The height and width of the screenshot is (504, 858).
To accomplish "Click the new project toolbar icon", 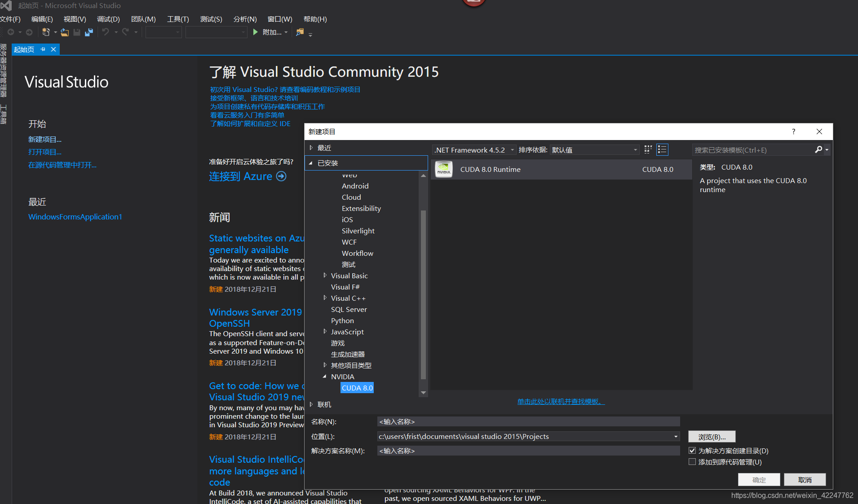I will (x=46, y=32).
